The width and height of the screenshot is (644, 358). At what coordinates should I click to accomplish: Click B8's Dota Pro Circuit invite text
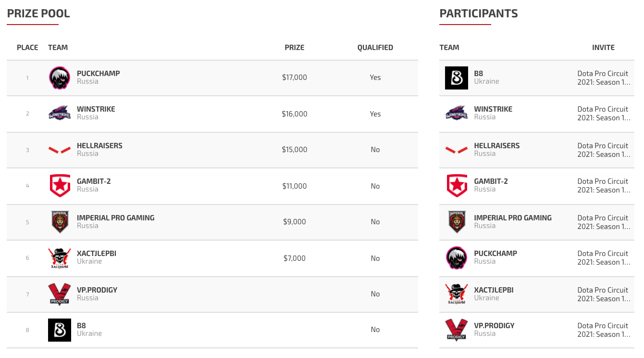point(603,77)
